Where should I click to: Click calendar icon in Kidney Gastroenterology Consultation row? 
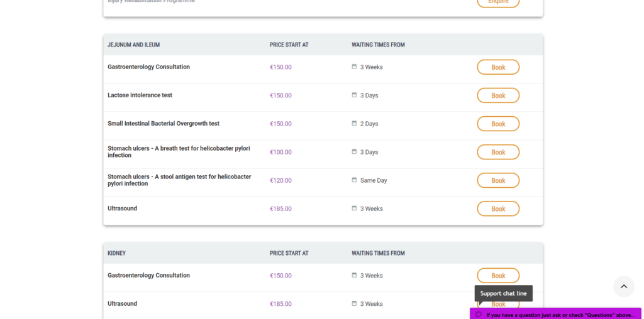(354, 274)
